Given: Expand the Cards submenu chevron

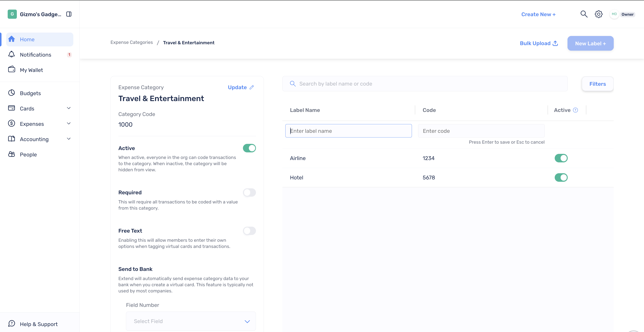Looking at the screenshot, I should tap(69, 108).
